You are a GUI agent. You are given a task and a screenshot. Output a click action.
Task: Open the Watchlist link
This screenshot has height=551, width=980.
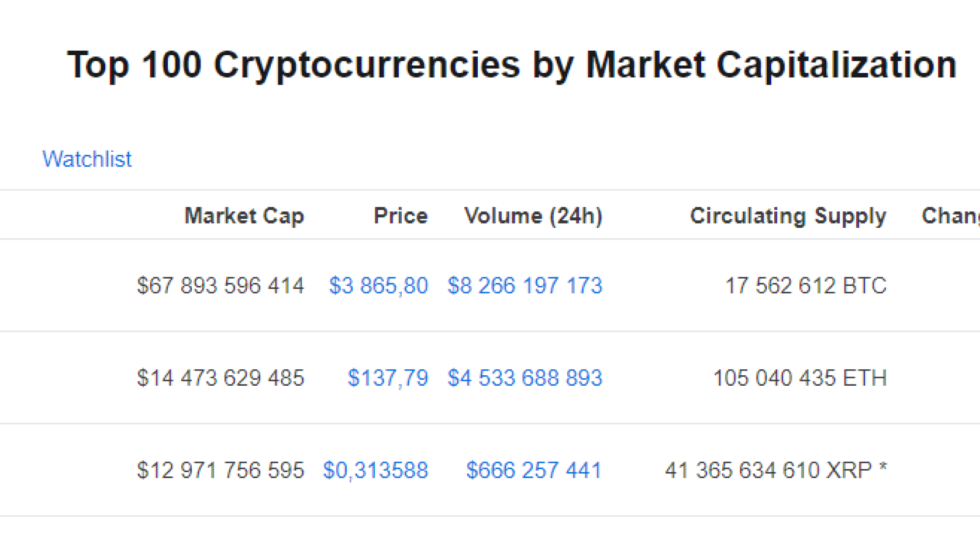[87, 159]
